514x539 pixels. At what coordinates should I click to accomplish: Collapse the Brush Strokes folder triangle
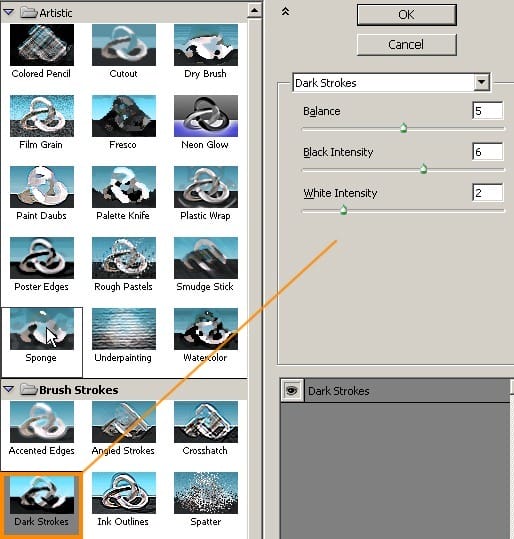(x=9, y=389)
